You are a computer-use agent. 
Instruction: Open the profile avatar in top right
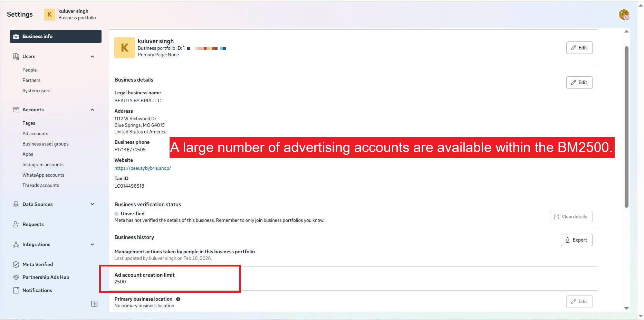(x=624, y=15)
